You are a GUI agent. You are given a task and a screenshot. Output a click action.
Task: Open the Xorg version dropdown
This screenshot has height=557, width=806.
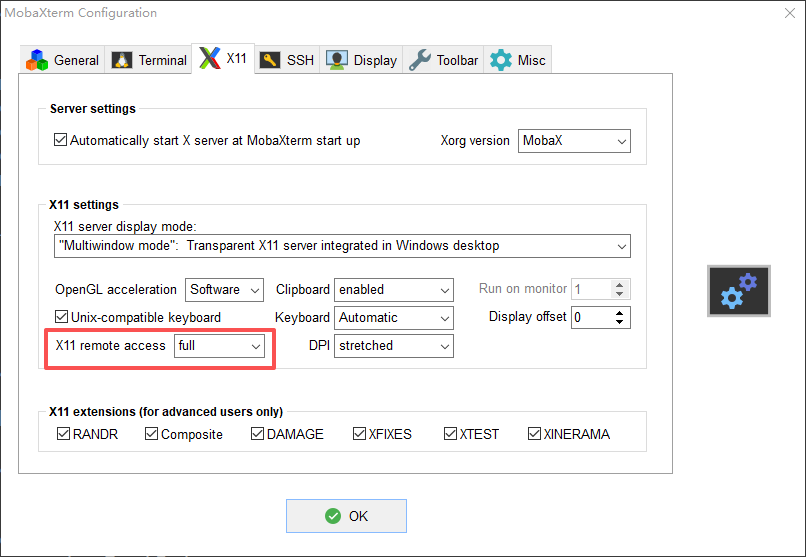574,141
